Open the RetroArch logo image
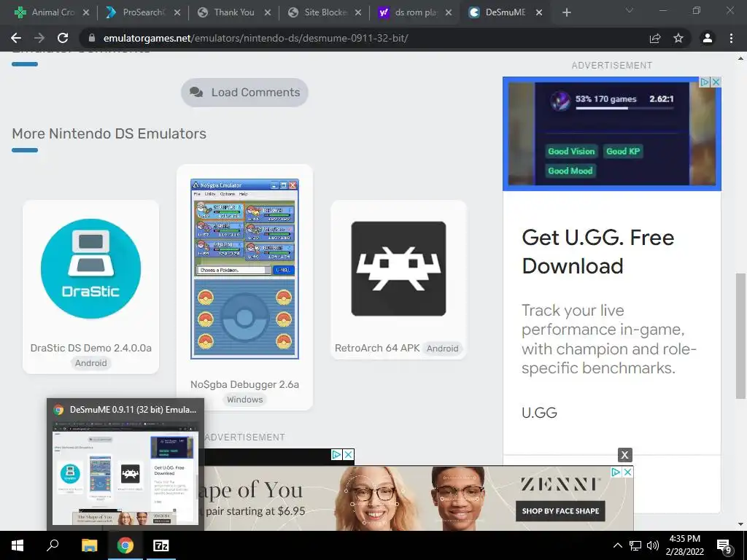 (398, 268)
